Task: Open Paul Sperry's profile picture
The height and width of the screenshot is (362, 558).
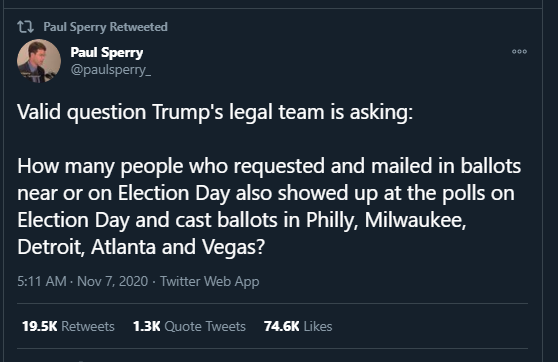Action: pos(39,61)
